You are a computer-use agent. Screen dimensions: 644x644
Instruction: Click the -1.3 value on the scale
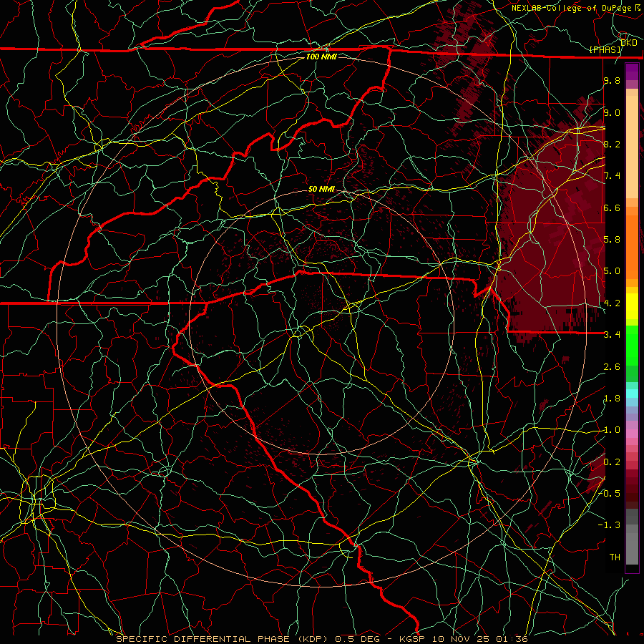click(610, 525)
